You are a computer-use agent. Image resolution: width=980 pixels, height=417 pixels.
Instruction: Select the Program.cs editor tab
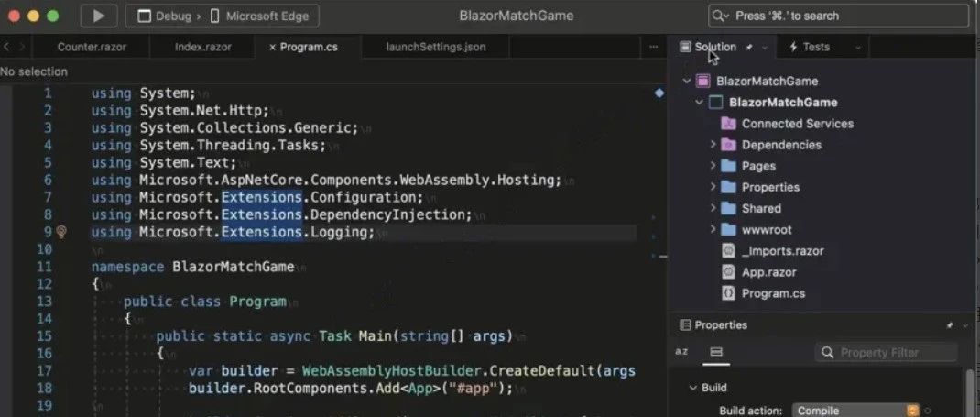[x=309, y=47]
